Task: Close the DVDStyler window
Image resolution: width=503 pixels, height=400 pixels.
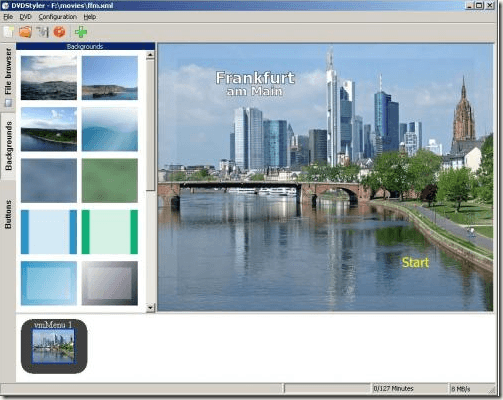Action: point(490,5)
